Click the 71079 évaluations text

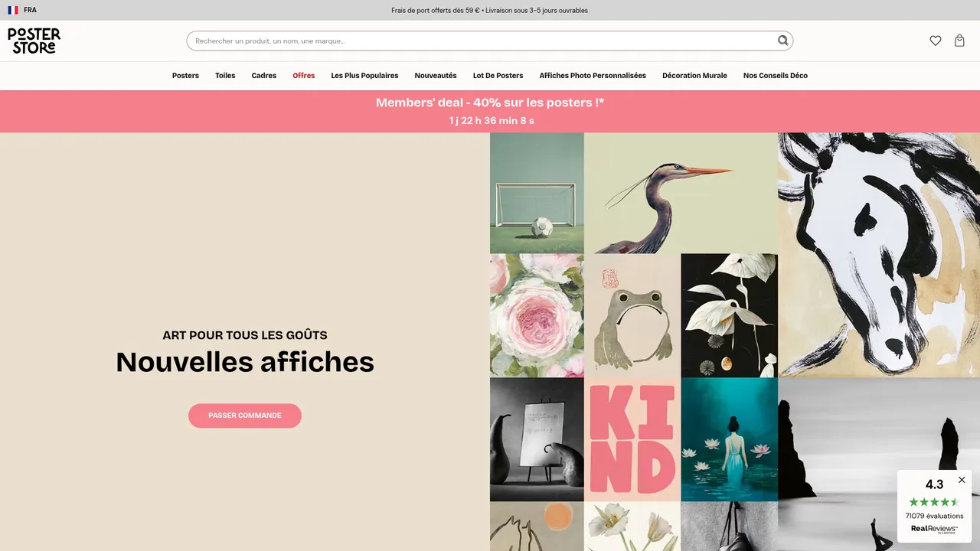[934, 516]
